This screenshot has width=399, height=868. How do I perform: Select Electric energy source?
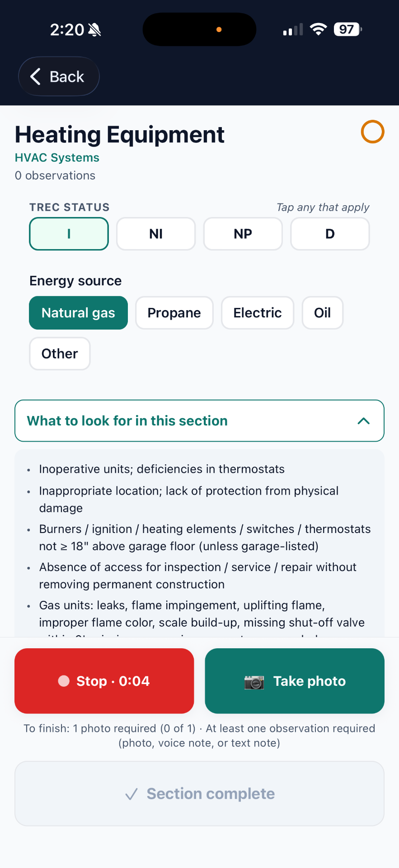(x=258, y=313)
